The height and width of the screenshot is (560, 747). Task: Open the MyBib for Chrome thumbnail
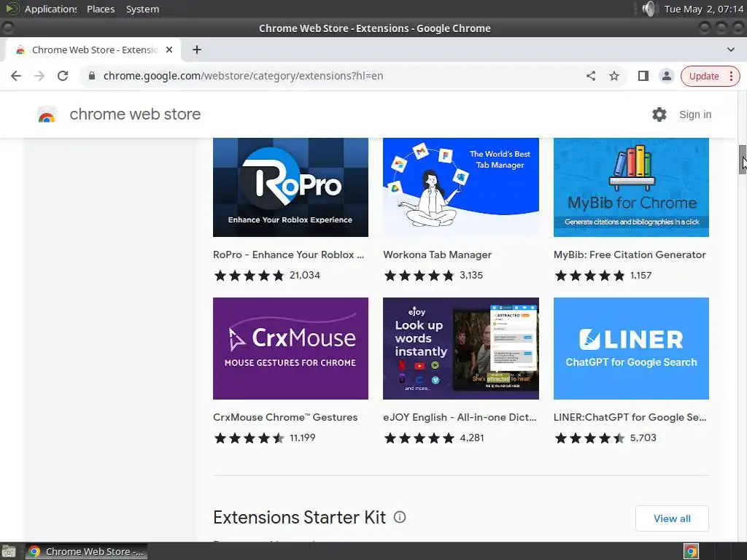631,187
